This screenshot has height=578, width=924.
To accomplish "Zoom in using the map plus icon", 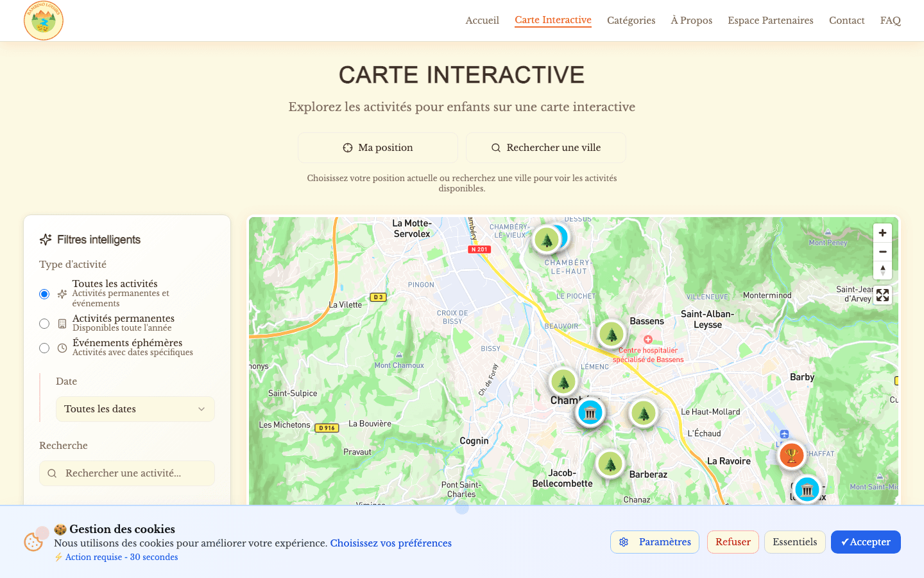I will (x=882, y=232).
